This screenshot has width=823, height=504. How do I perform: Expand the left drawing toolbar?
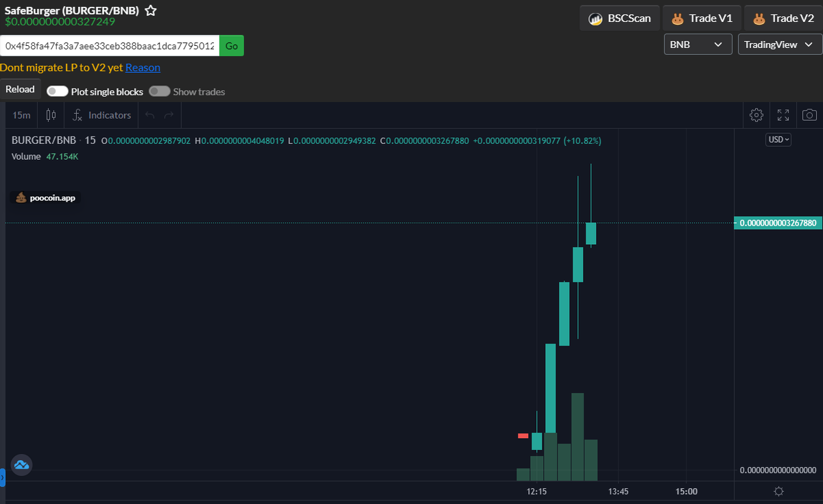pos(3,477)
